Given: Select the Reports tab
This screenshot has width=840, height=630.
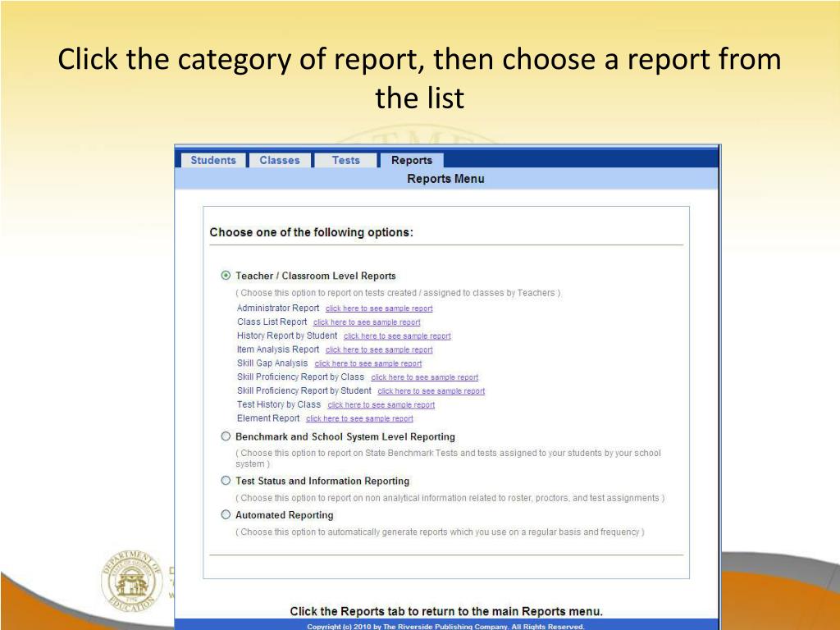Looking at the screenshot, I should point(412,160).
